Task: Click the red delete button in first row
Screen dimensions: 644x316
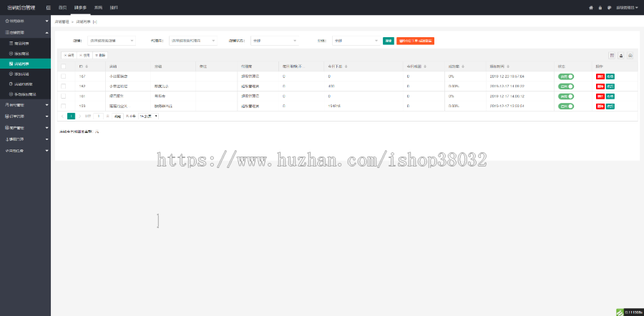Action: pyautogui.click(x=600, y=76)
